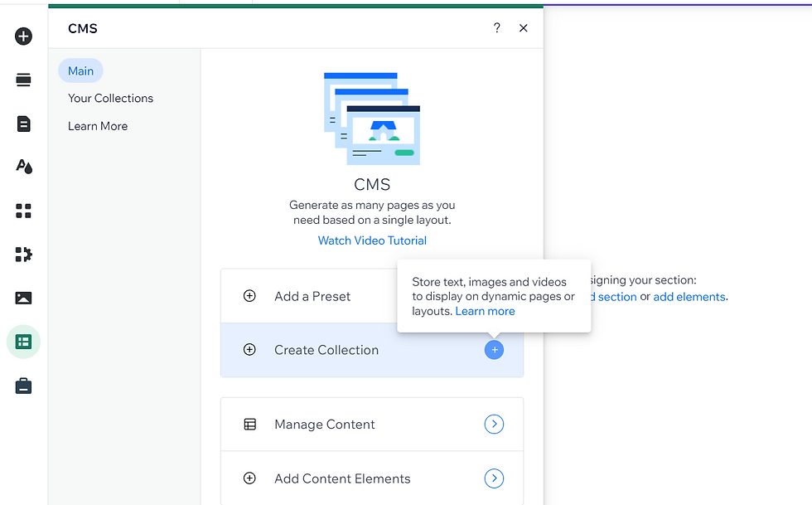The image size is (812, 505).
Task: Click Learn more link in the tooltip
Action: click(485, 311)
